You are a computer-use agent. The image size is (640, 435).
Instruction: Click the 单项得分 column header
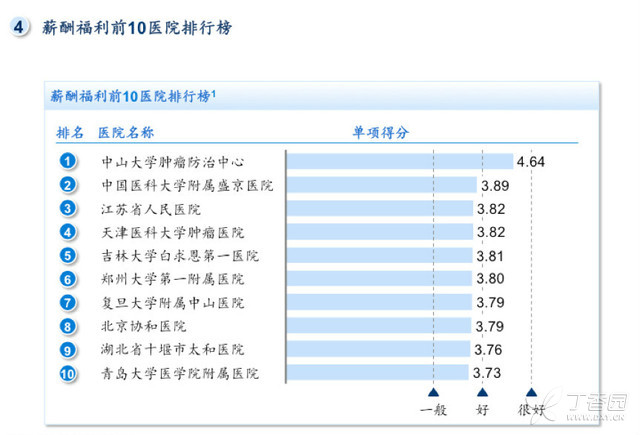[380, 133]
